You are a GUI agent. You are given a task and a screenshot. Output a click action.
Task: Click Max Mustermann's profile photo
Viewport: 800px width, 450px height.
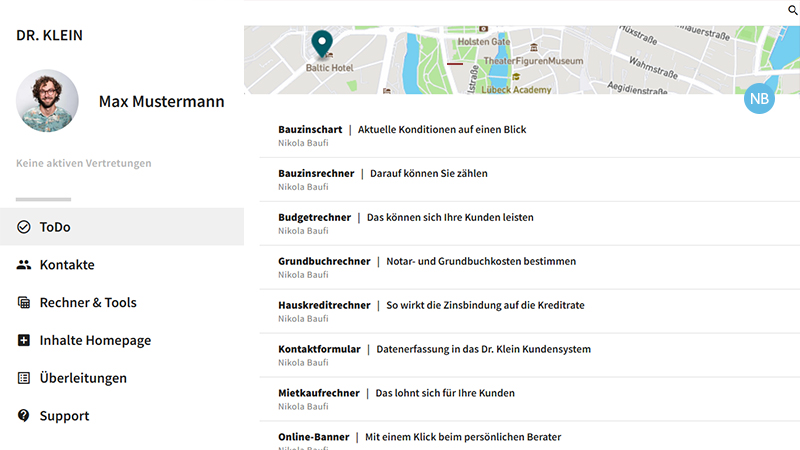[x=48, y=101]
